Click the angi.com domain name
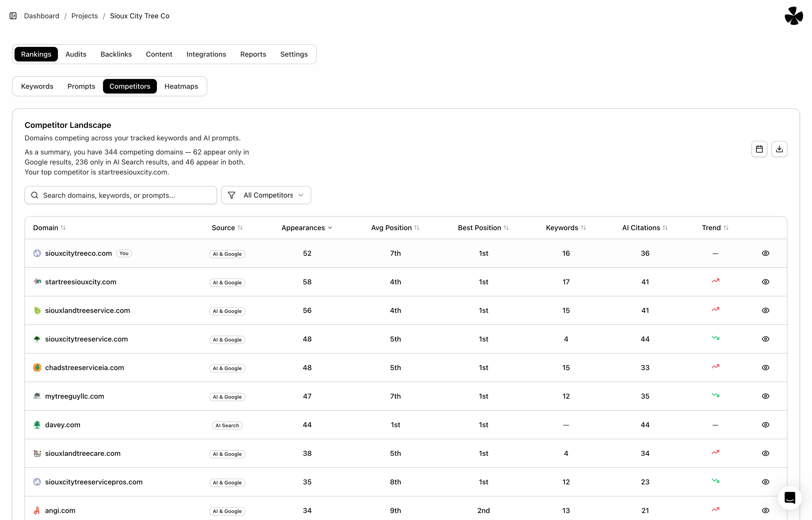The height and width of the screenshot is (520, 812). 60,510
